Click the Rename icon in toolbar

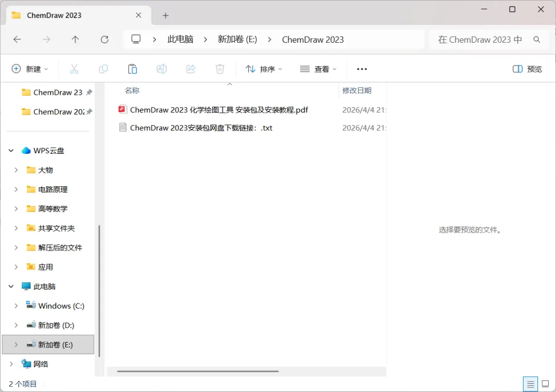point(162,69)
